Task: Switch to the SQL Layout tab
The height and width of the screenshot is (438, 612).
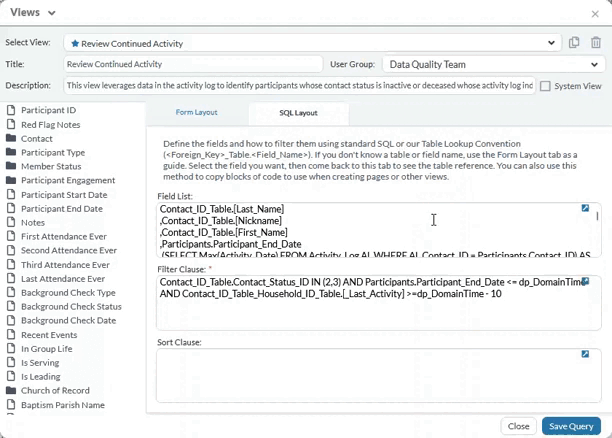Action: 298,113
